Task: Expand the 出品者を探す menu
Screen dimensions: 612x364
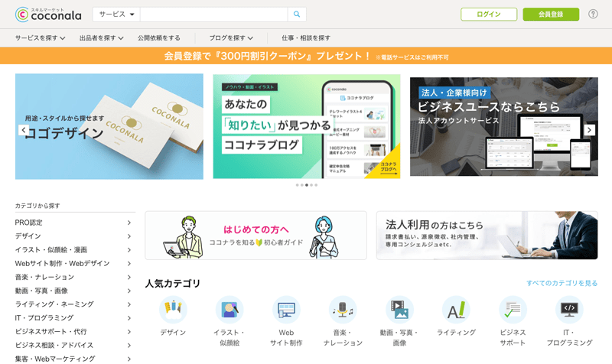Action: 102,37
